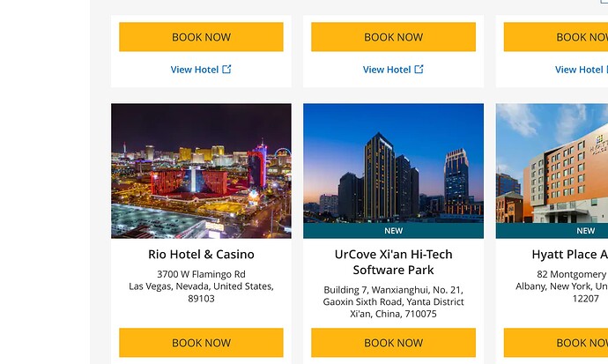The height and width of the screenshot is (364, 608).
Task: Click external-link icon above UrCove Xi'an photo
Action: tap(419, 69)
